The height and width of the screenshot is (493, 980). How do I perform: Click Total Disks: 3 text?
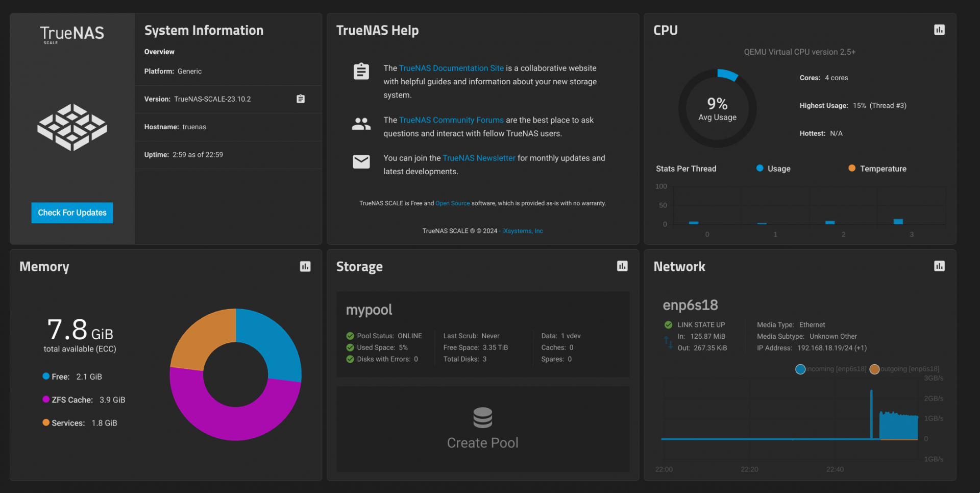464,359
